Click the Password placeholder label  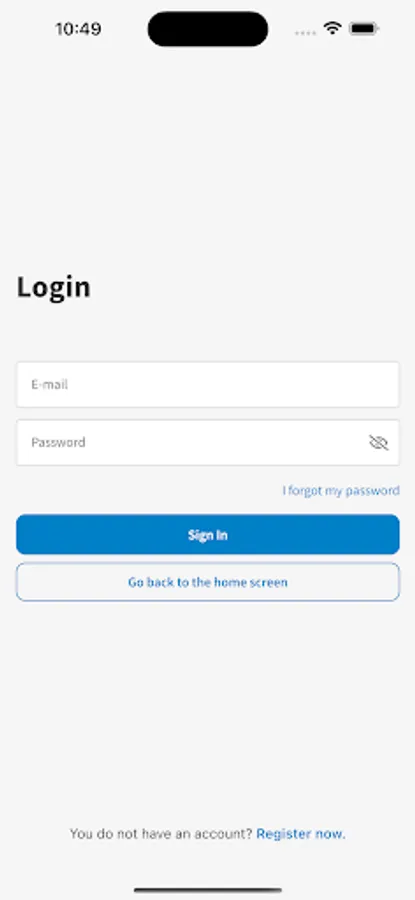[x=58, y=443]
